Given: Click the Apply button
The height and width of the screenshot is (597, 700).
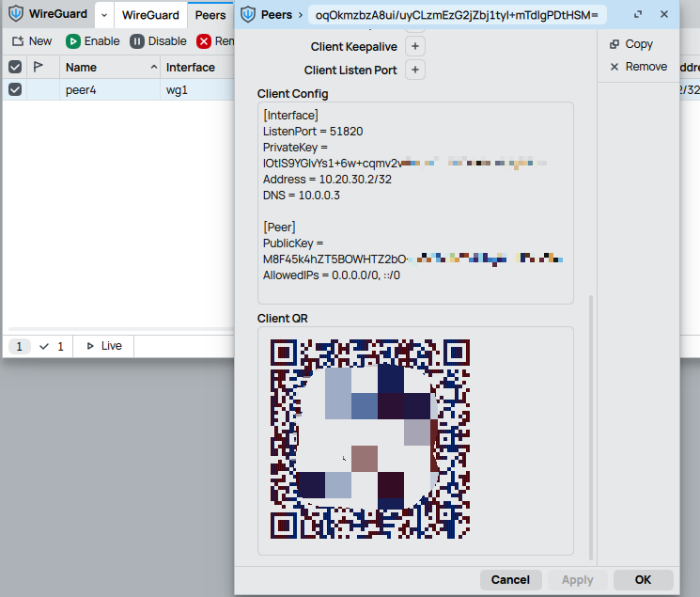Looking at the screenshot, I should (x=577, y=579).
